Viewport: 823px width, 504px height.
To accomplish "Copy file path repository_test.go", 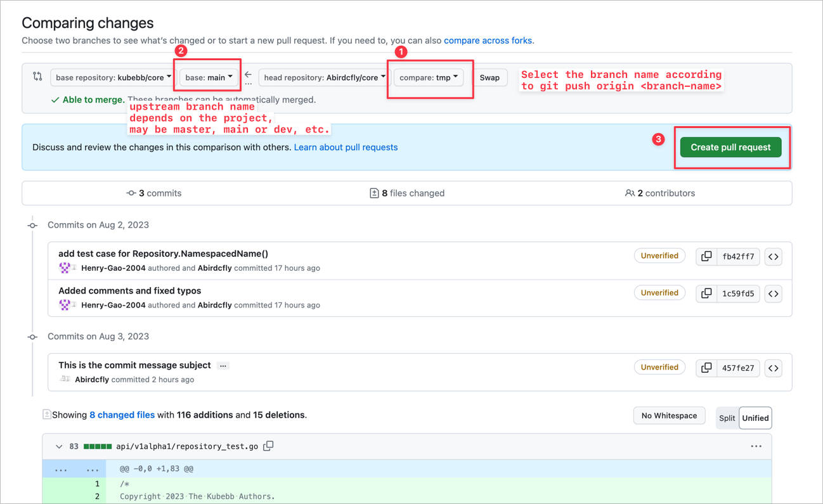I will point(269,446).
